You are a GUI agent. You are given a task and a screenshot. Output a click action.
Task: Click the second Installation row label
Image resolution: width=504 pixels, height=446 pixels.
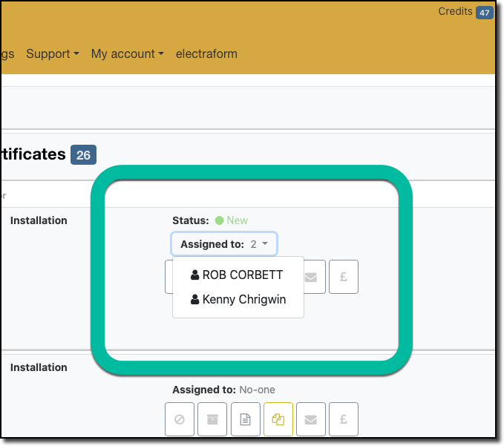(39, 367)
